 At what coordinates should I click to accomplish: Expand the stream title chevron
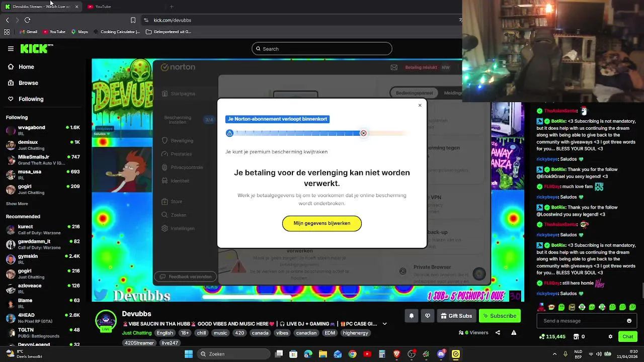[385, 324]
